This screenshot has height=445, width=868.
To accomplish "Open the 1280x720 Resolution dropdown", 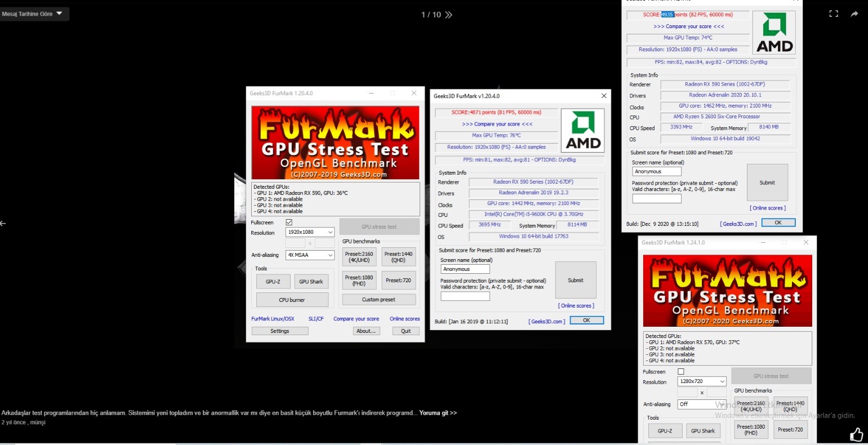I will click(702, 381).
